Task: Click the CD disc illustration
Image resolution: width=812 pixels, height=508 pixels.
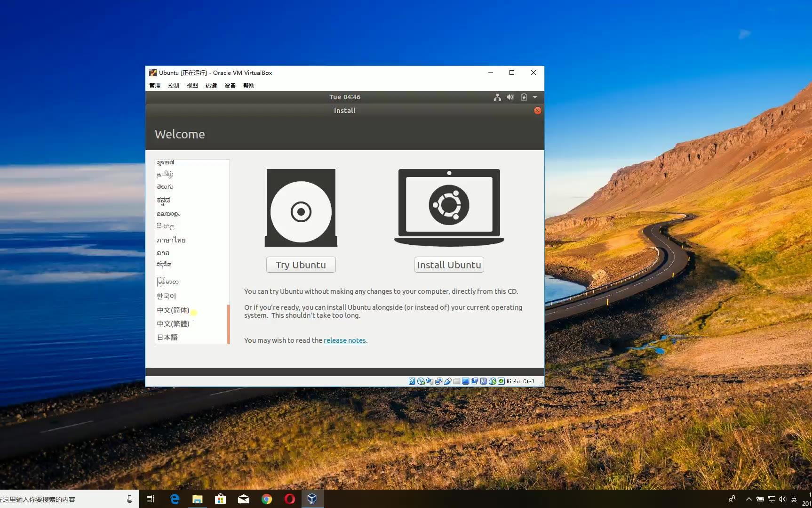Action: [301, 208]
